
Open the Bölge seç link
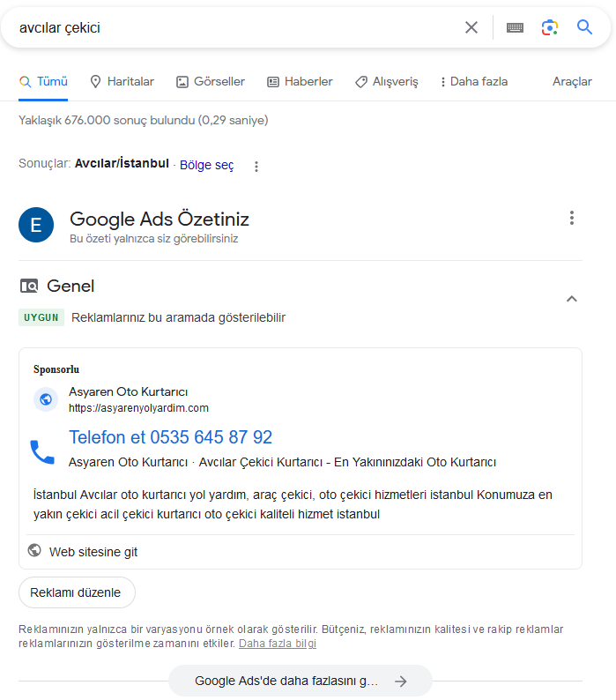click(x=207, y=165)
